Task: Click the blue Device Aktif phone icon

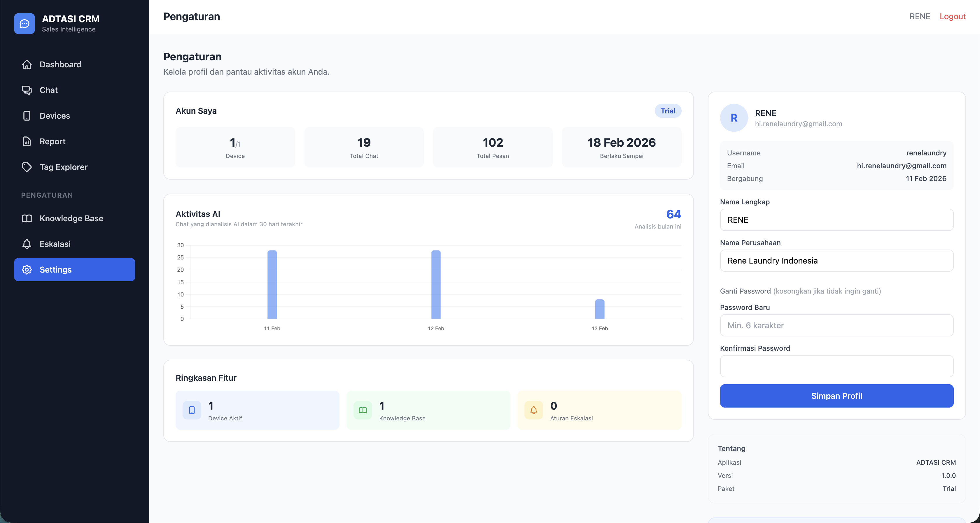Action: [x=192, y=410]
